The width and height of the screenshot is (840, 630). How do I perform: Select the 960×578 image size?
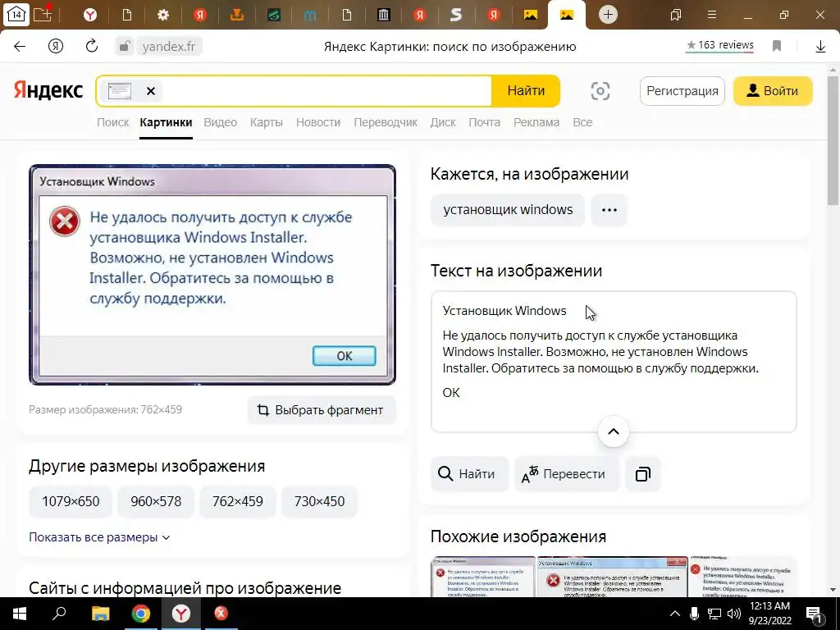tap(156, 501)
